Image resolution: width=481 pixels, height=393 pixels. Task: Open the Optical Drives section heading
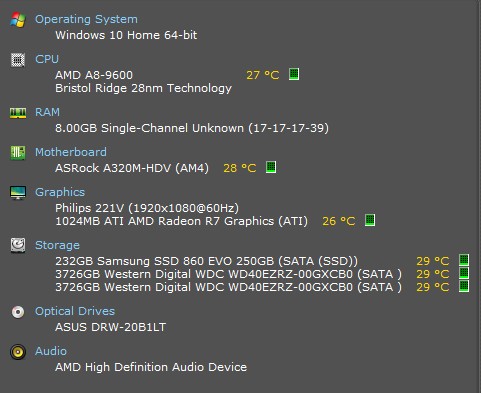(x=75, y=311)
